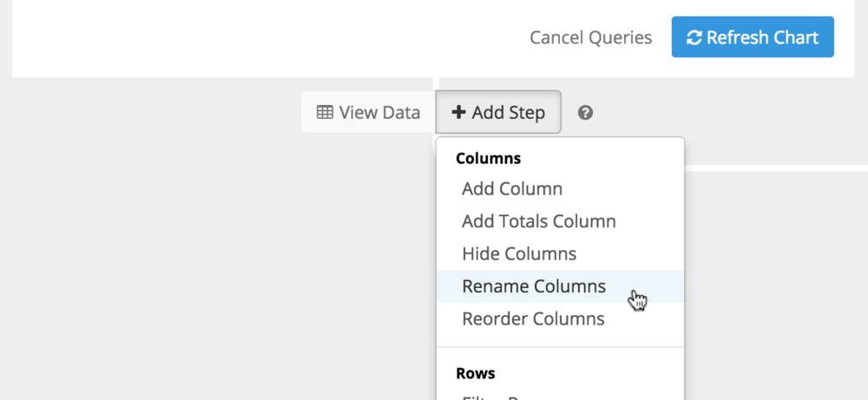868x400 pixels.
Task: Click the plus icon on Add Step
Action: [x=458, y=112]
